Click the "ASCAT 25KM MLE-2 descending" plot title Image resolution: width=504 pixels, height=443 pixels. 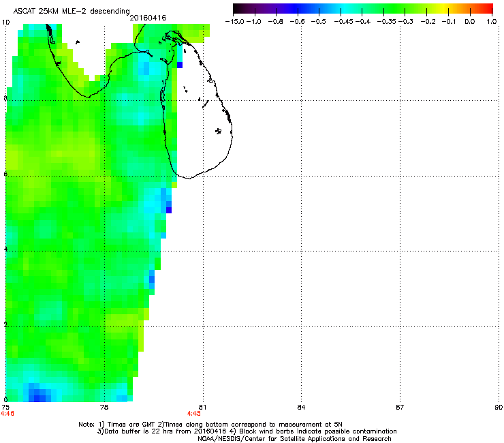[x=72, y=12]
